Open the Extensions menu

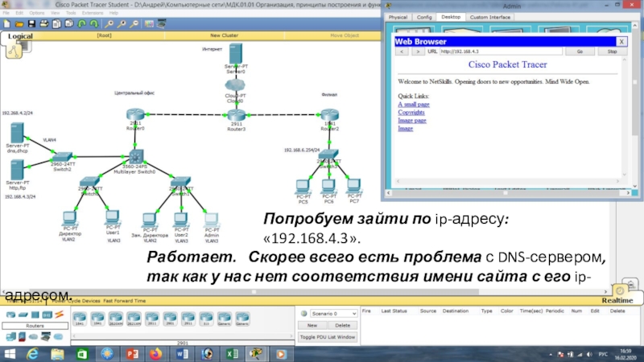[93, 13]
